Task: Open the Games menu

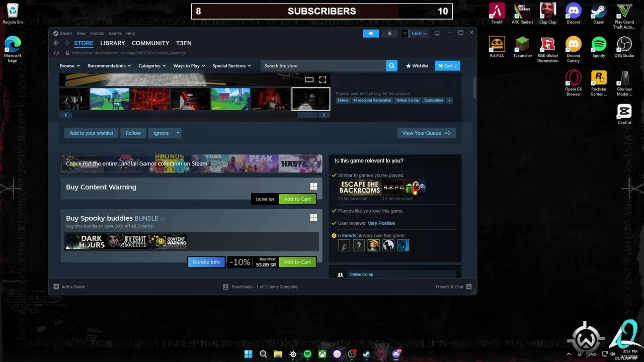Action: pos(115,33)
